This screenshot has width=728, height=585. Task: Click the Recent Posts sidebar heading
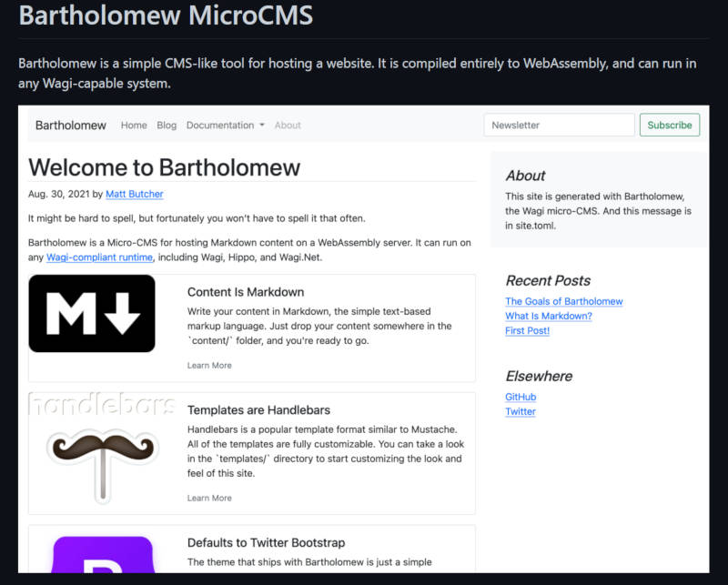548,280
